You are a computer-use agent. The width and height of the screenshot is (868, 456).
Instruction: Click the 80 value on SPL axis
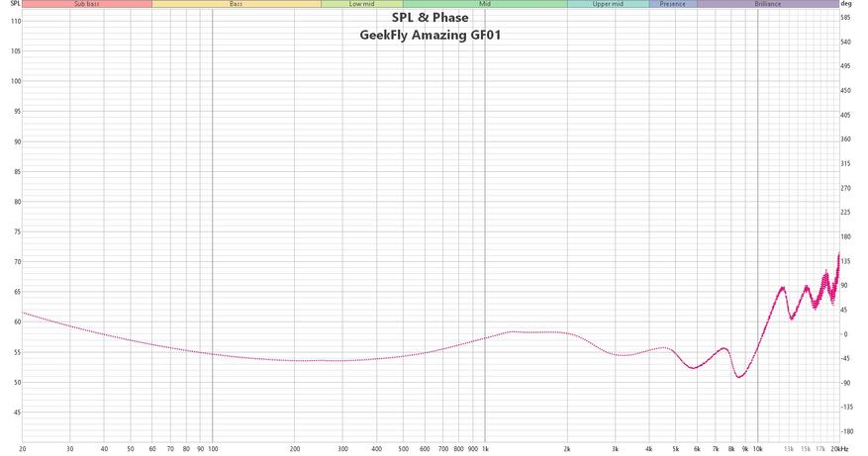point(17,202)
